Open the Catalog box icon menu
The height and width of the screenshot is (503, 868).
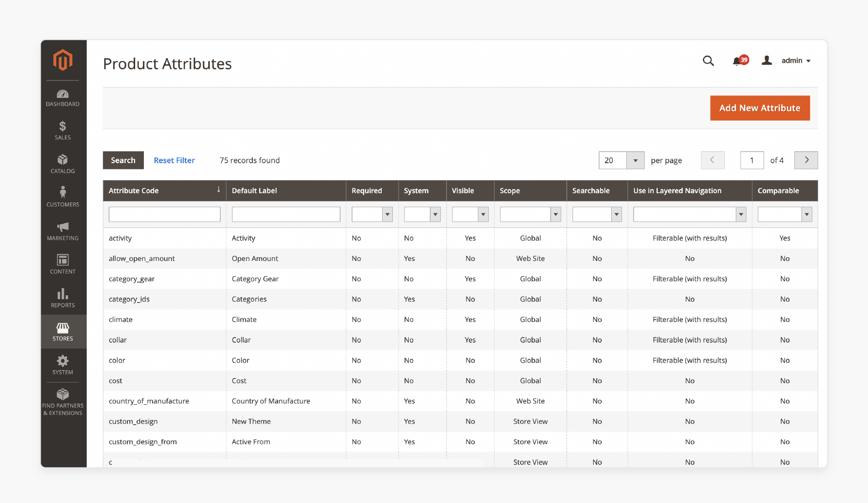(x=63, y=164)
